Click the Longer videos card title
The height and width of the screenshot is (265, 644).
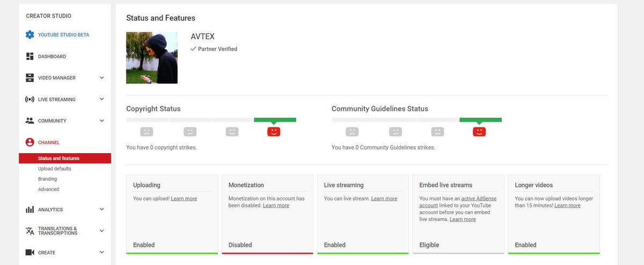[x=534, y=185]
